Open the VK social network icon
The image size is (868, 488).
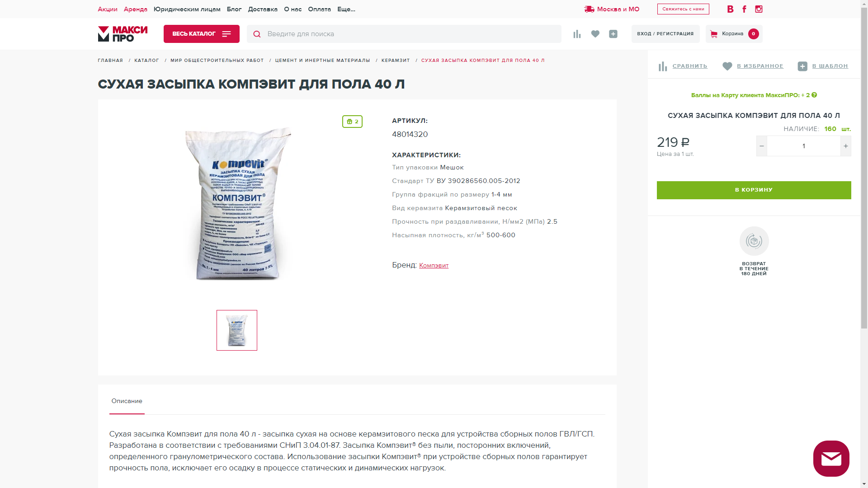(730, 9)
